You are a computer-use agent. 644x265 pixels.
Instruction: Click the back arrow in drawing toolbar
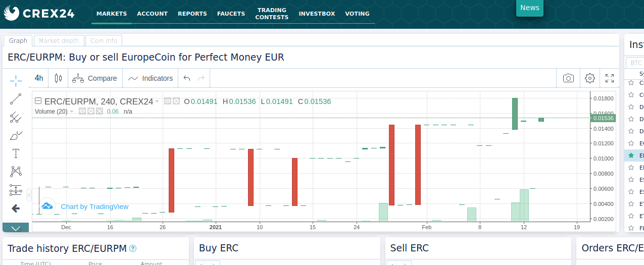pyautogui.click(x=16, y=208)
